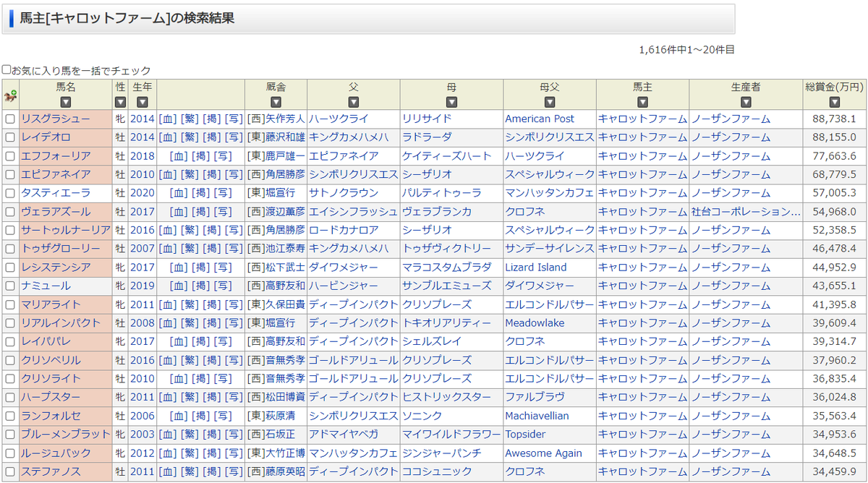The height and width of the screenshot is (483, 868).
Task: Tick the checkbox for ナミュール
Action: pos(10,286)
